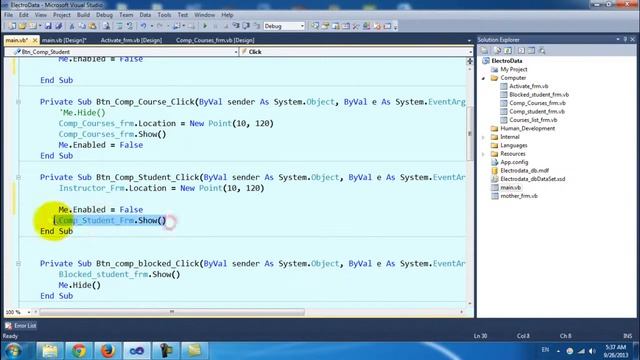Open Windows Start menu

13,351
